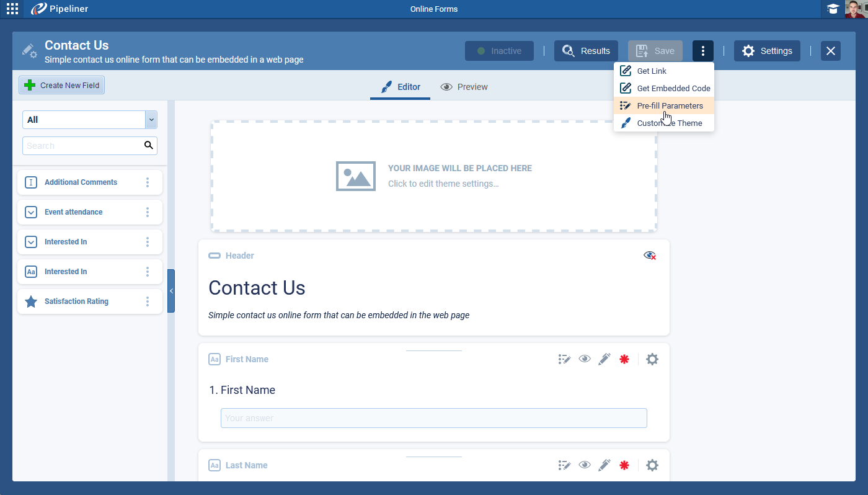The height and width of the screenshot is (495, 868).
Task: Open the three-dot more options button
Action: point(702,51)
